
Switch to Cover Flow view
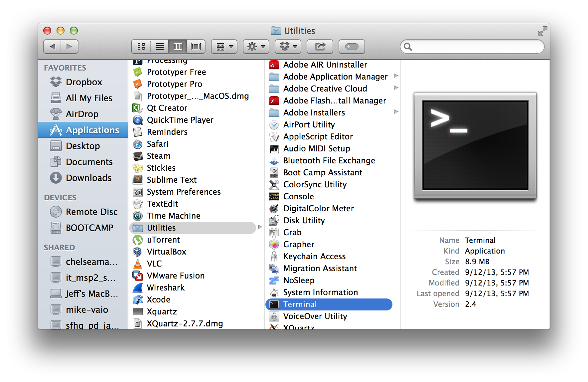(196, 47)
